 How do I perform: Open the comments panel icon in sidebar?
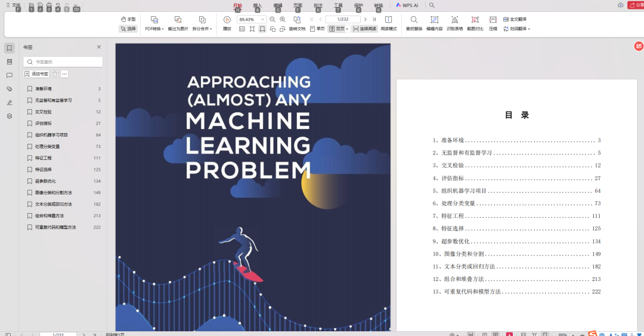[x=10, y=75]
